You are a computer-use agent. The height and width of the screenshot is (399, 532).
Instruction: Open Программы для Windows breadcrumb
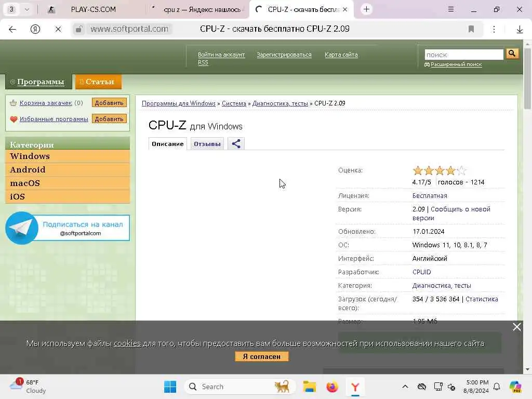[x=179, y=103]
